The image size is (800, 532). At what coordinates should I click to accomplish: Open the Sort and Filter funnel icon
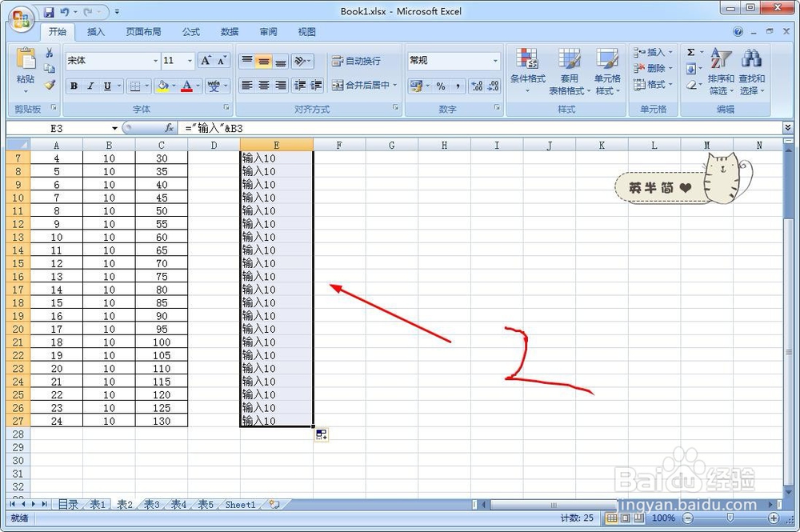(x=721, y=58)
